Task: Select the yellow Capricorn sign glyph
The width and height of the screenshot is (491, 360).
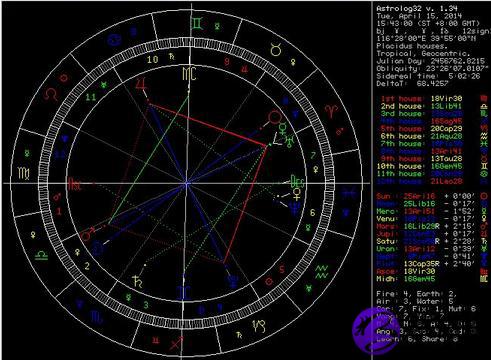Action: coord(258,327)
